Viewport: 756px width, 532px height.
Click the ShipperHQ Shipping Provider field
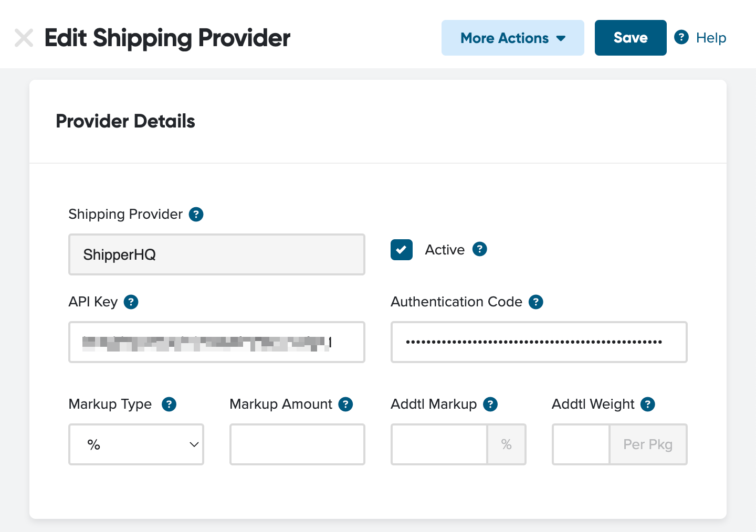point(216,254)
